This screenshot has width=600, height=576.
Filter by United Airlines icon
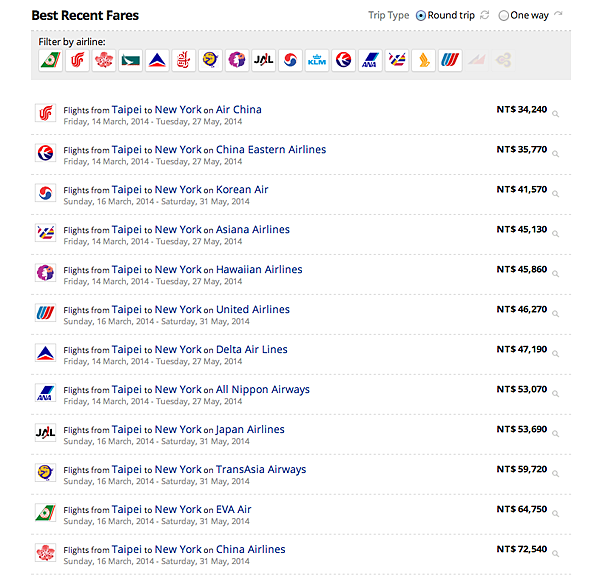[x=450, y=60]
